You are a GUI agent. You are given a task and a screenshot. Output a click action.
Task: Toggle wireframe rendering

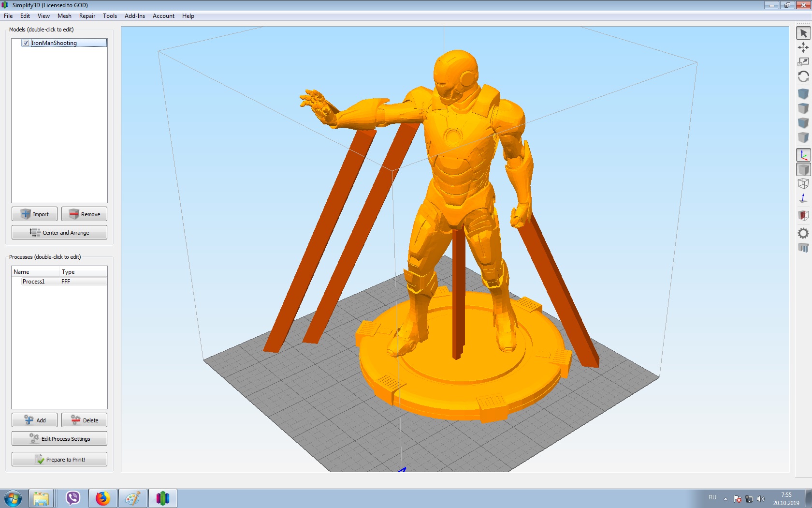803,184
